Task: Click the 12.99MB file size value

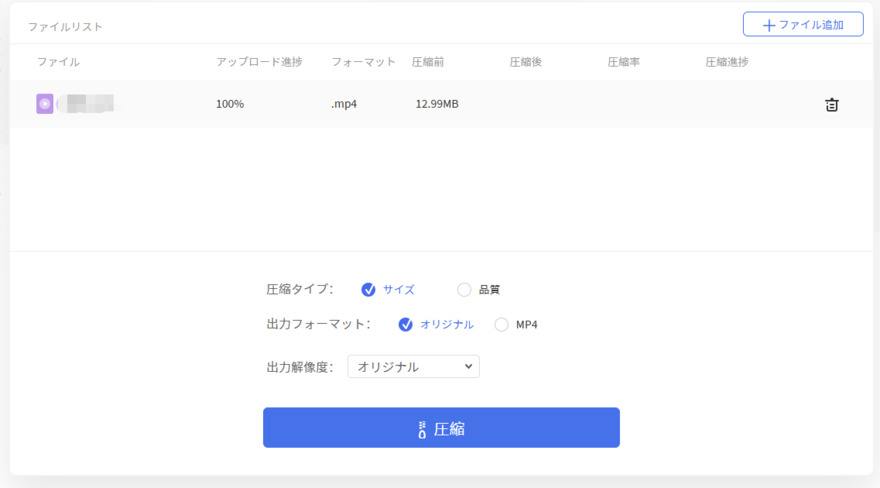Action: pos(437,104)
